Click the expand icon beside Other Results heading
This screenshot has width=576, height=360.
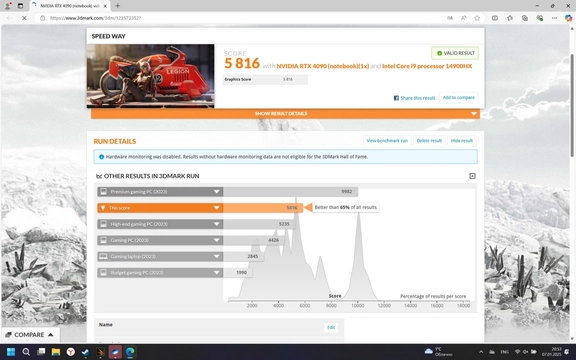[472, 176]
